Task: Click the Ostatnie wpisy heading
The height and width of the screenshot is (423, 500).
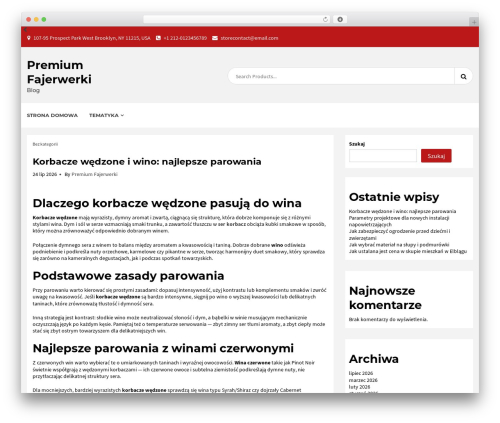Action: pos(394,197)
